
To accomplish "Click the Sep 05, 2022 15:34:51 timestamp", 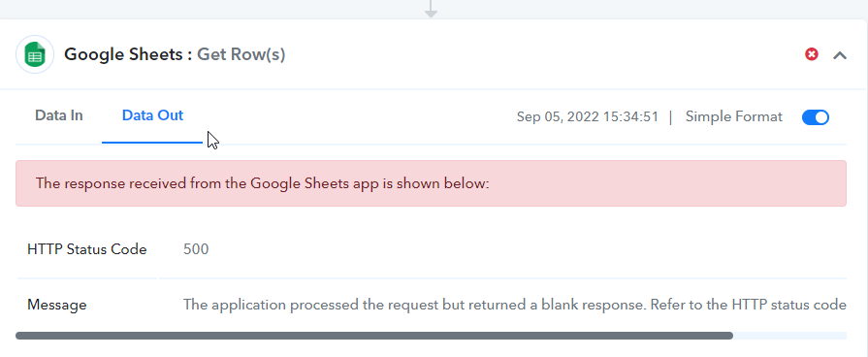I will tap(588, 116).
